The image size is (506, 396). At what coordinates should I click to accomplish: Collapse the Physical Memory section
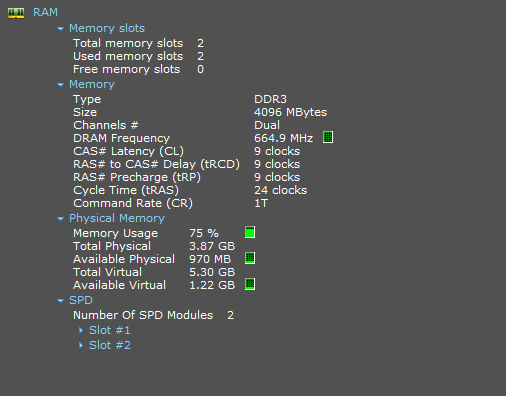point(60,219)
